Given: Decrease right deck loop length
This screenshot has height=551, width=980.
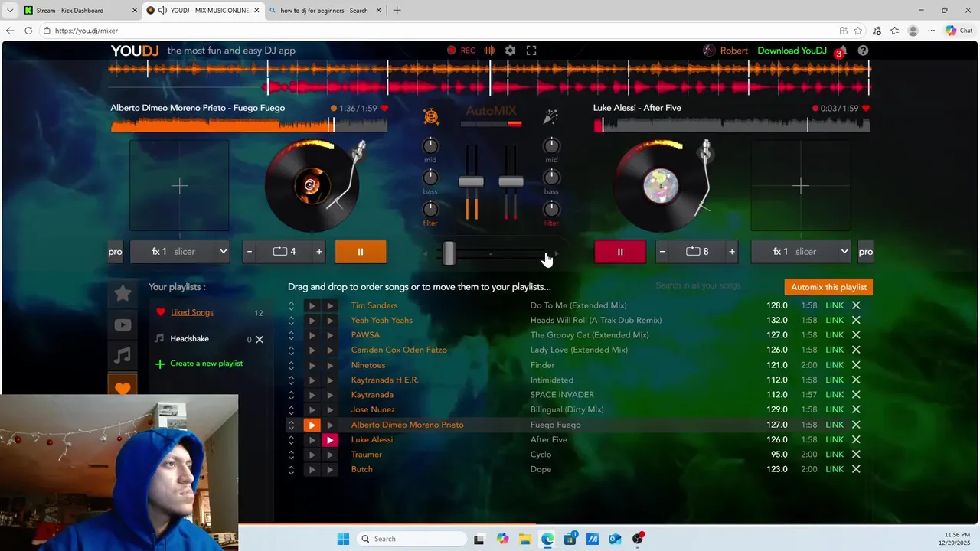Looking at the screenshot, I should click(662, 252).
